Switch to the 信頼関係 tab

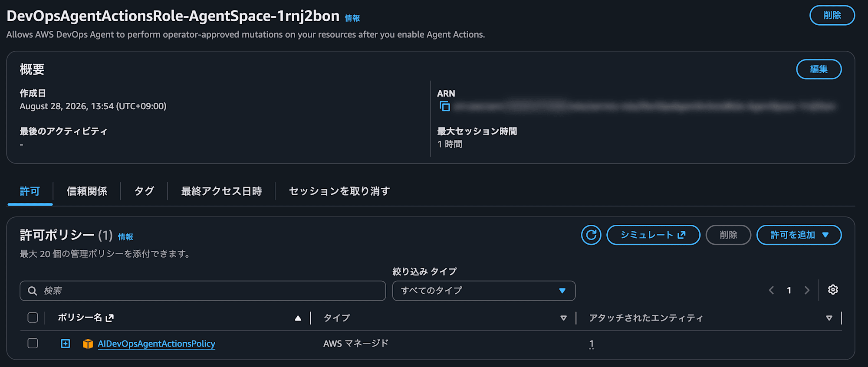(87, 191)
